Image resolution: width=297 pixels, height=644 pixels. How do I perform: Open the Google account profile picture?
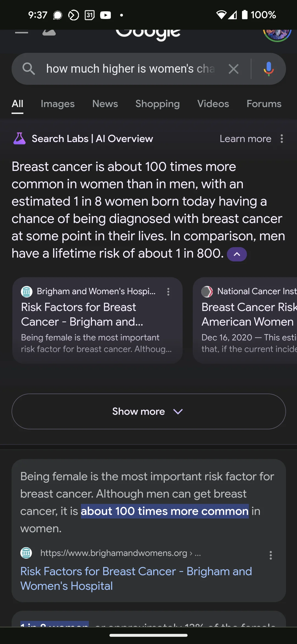pyautogui.click(x=277, y=33)
